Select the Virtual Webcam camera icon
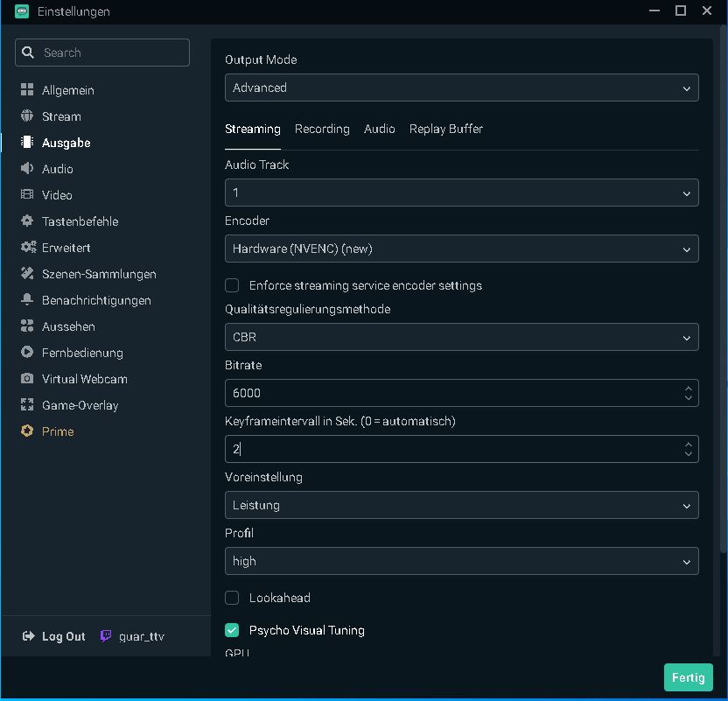 pos(26,379)
